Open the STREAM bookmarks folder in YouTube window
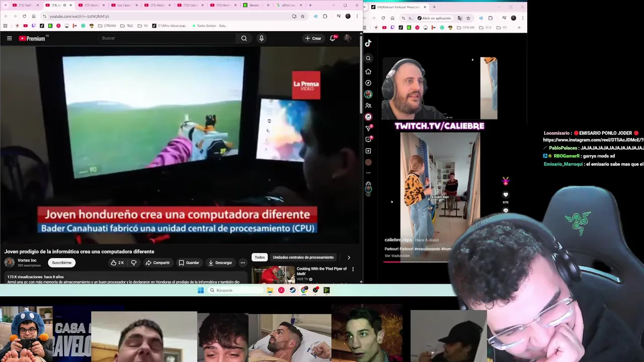The height and width of the screenshot is (362, 644). coord(107,26)
